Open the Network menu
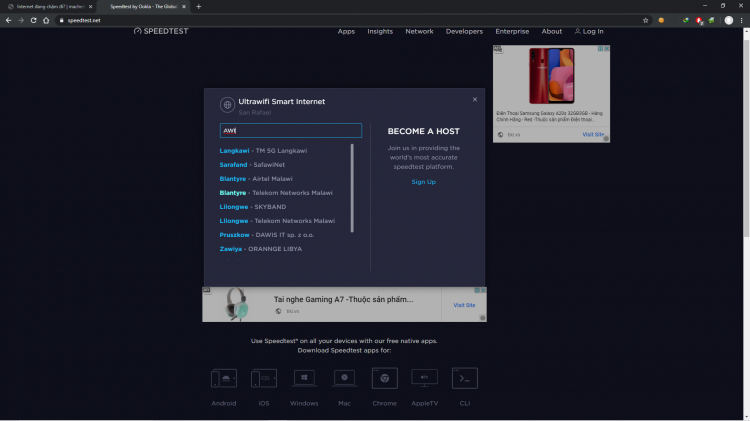Viewport: 750px width, 421px height. [x=419, y=31]
